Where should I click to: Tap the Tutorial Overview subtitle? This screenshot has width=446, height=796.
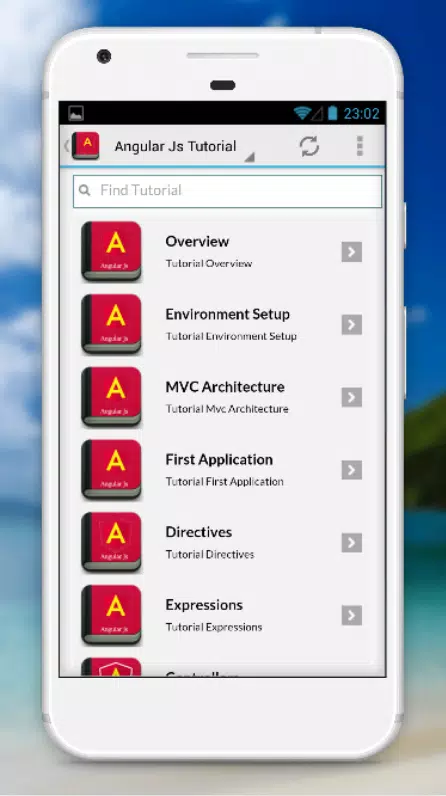209,263
